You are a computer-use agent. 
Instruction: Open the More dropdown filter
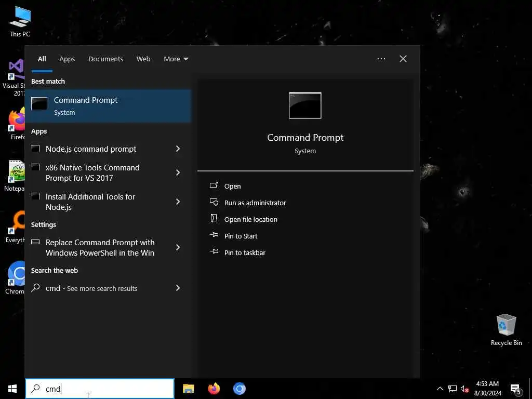click(176, 59)
